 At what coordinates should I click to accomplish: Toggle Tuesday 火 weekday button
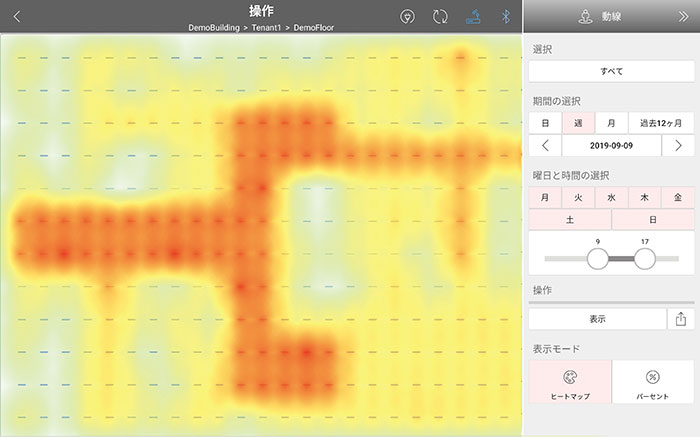pyautogui.click(x=578, y=197)
